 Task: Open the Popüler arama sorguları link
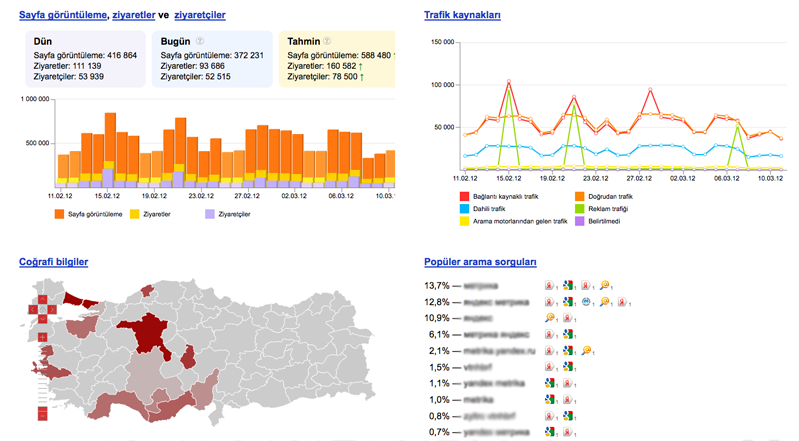point(480,262)
